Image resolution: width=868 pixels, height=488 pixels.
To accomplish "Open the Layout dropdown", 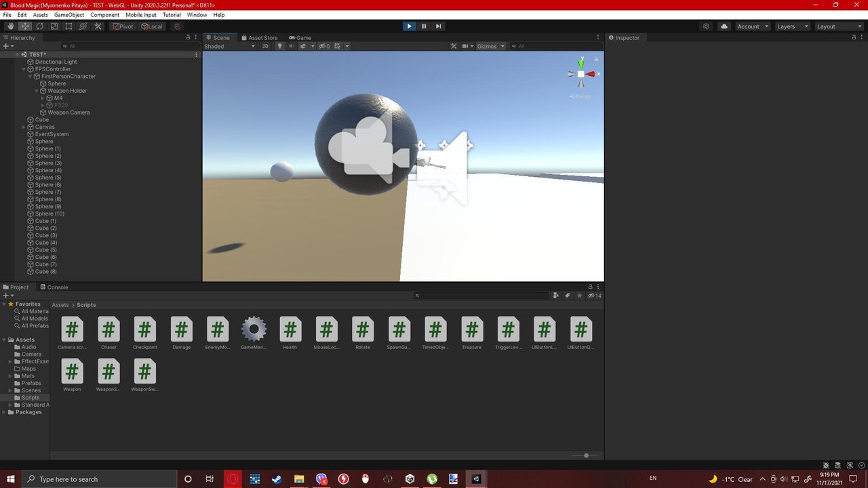I will pos(839,26).
